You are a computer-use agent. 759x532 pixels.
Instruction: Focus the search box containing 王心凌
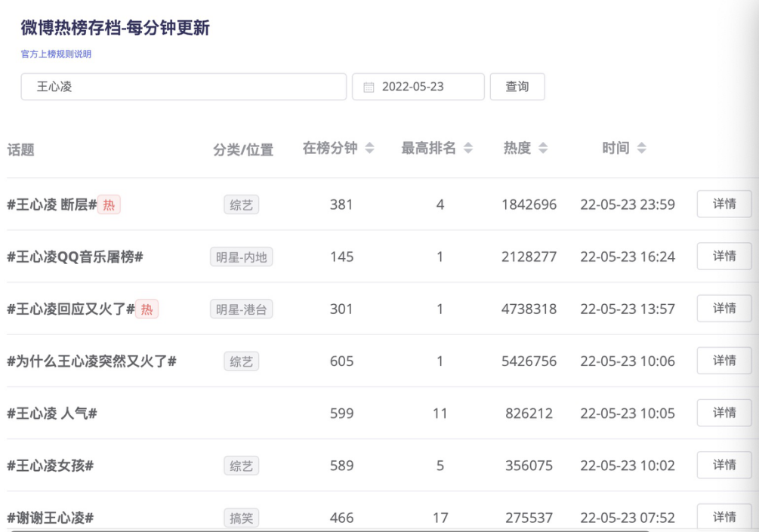pos(183,87)
